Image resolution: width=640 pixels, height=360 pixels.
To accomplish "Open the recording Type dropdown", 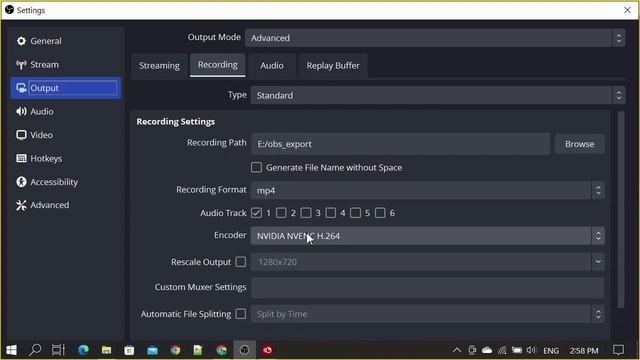I will (438, 95).
